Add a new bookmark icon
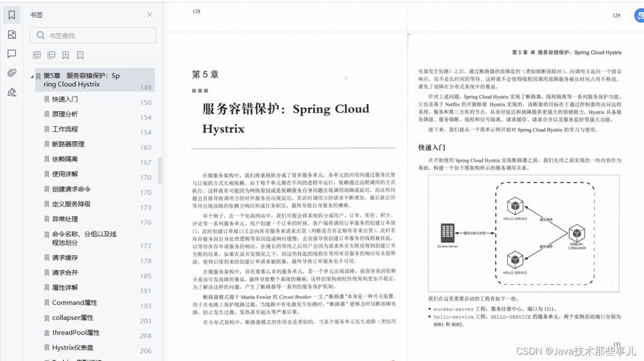 [65, 55]
